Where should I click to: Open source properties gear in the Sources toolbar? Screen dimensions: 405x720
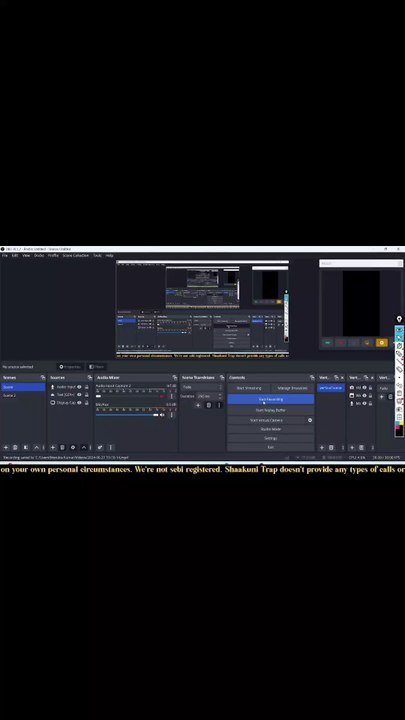(x=73, y=447)
